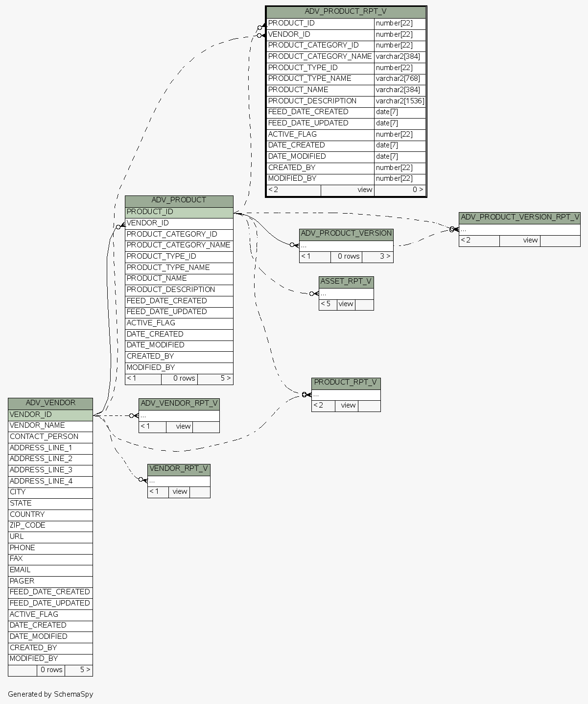Open the ADV_VENDOR table header

pos(50,403)
